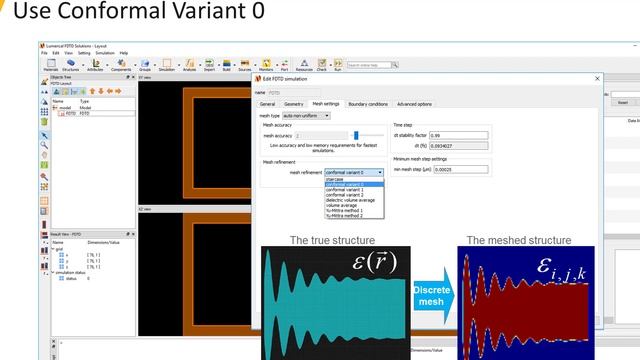This screenshot has width=640, height=360.
Task: Open the View menu
Action: coord(69,53)
